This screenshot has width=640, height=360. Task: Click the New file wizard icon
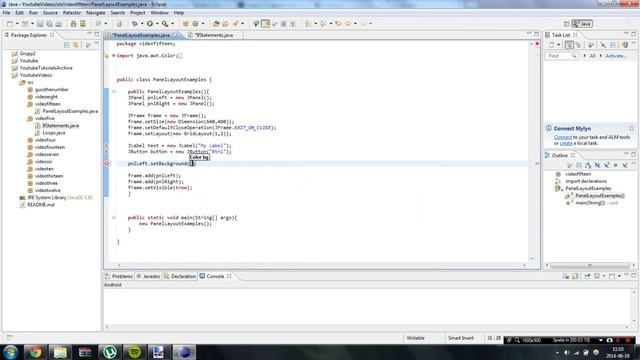pos(10,24)
